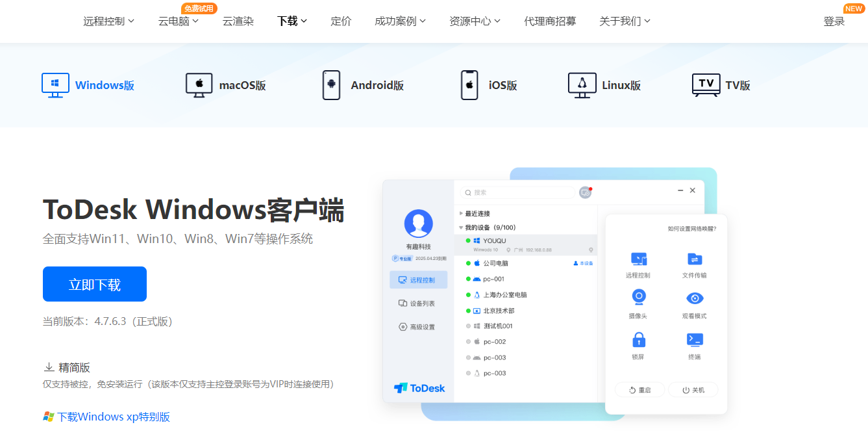The height and width of the screenshot is (440, 868).
Task: Click the Windows版 monitor icon
Action: 55,85
